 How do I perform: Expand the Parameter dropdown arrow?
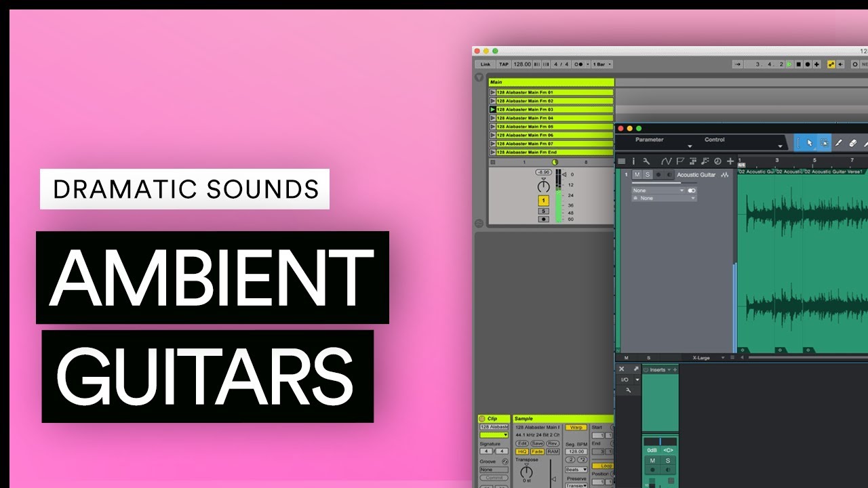pyautogui.click(x=690, y=146)
